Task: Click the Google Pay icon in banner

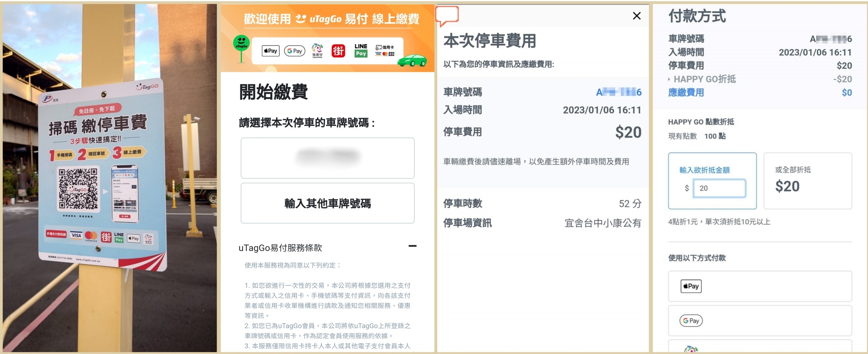Action: pos(294,51)
